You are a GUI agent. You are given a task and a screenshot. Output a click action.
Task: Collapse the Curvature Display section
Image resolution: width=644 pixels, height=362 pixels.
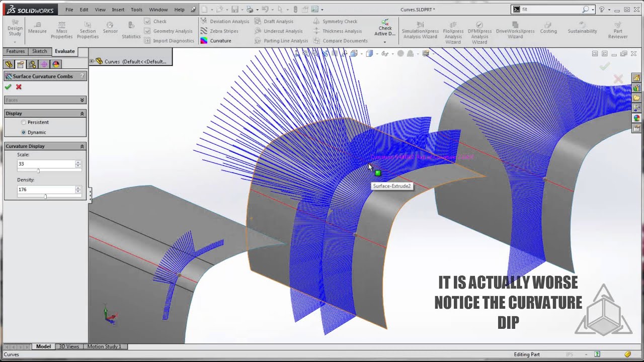coord(82,146)
